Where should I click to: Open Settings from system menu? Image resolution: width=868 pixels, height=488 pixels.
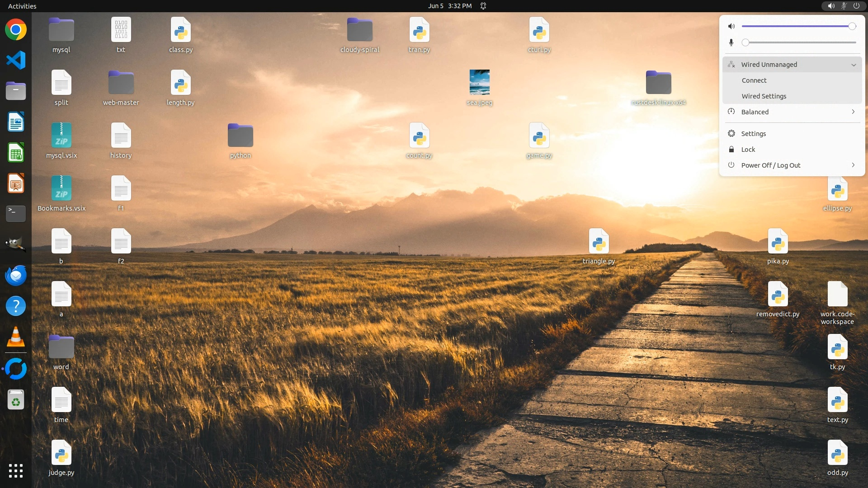[x=754, y=134]
